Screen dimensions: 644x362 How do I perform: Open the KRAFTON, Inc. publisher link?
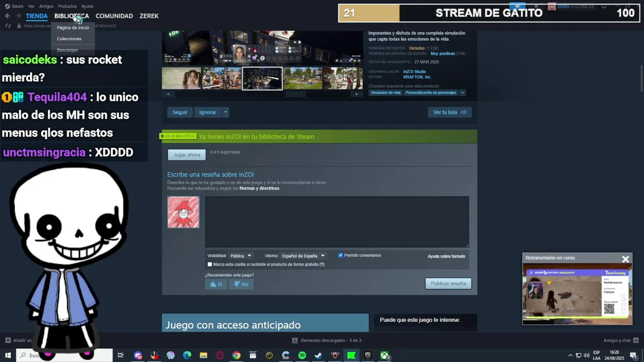[x=417, y=77]
